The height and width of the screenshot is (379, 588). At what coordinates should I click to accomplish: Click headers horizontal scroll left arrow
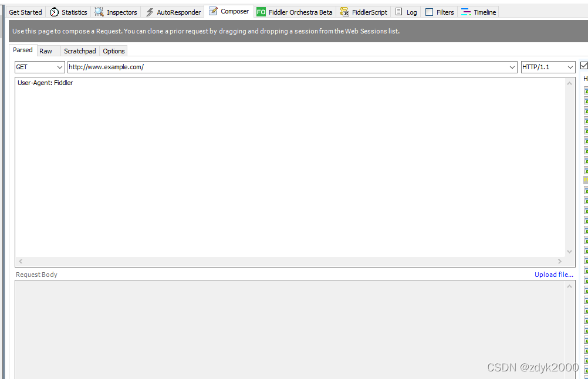(21, 261)
